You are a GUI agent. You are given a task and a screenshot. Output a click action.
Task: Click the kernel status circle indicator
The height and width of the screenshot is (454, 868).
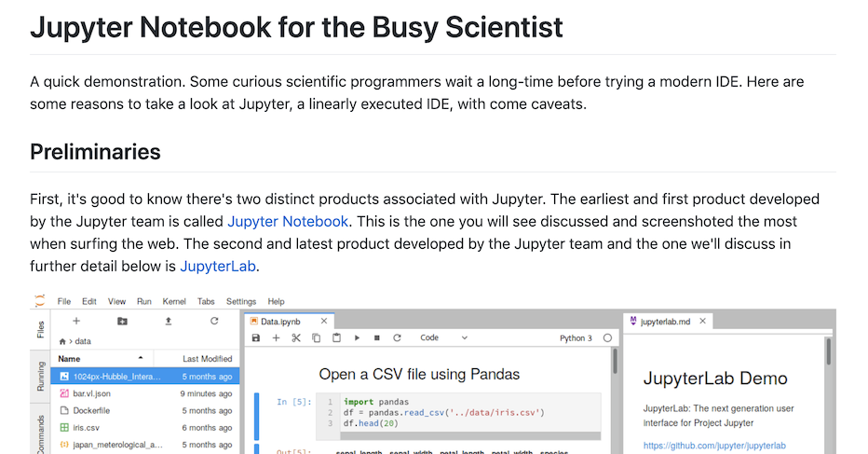607,338
